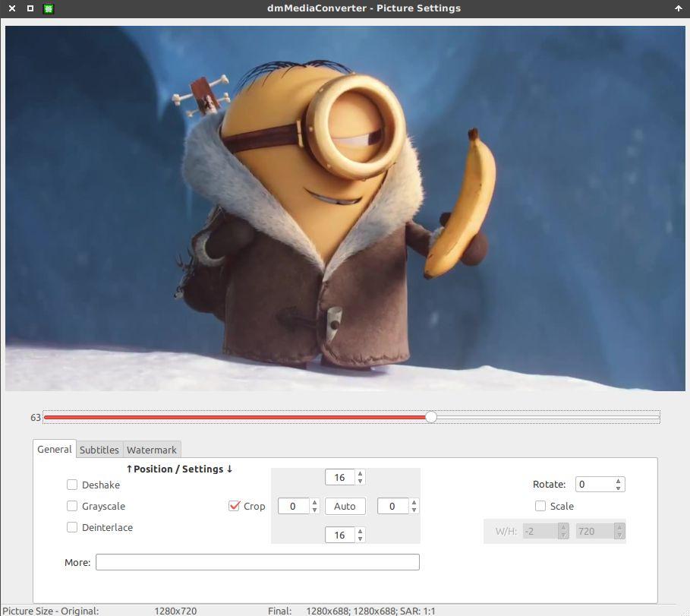Click the slider value "63"
The width and height of the screenshot is (690, 616).
pos(36,418)
